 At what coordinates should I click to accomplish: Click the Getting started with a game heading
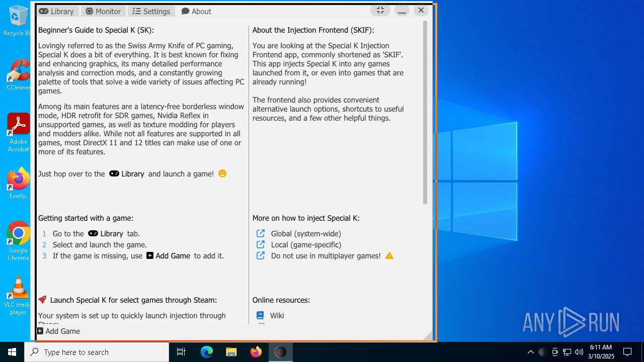(86, 218)
